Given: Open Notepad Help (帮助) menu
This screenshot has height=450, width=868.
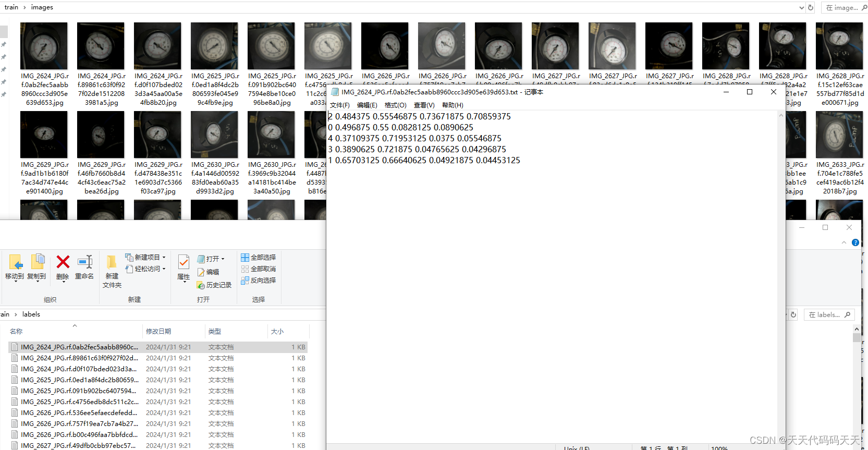Looking at the screenshot, I should click(453, 105).
